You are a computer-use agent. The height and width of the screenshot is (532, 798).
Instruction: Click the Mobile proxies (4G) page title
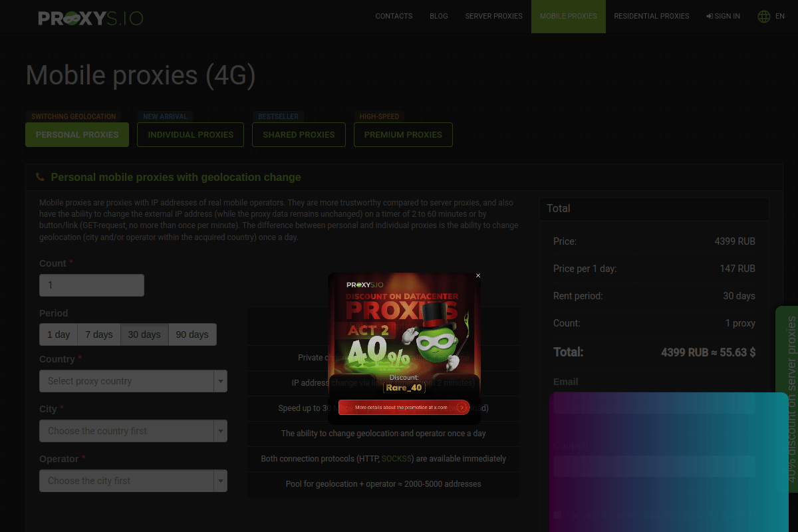pos(140,75)
